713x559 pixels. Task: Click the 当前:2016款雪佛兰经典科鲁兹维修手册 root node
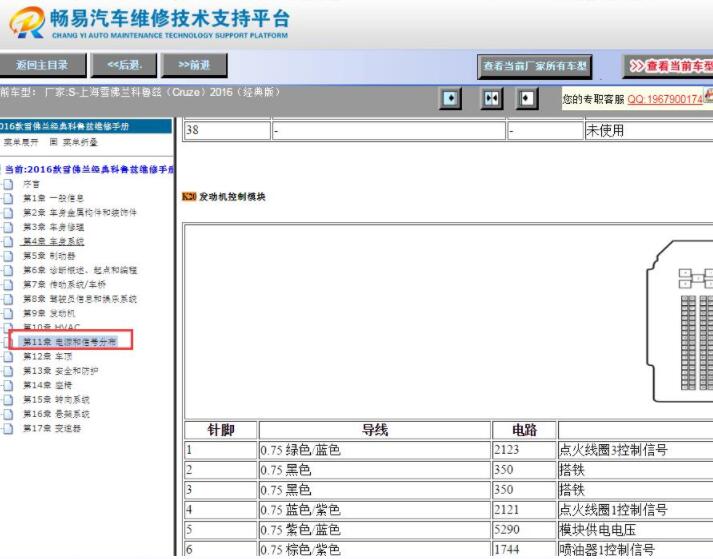(90, 169)
